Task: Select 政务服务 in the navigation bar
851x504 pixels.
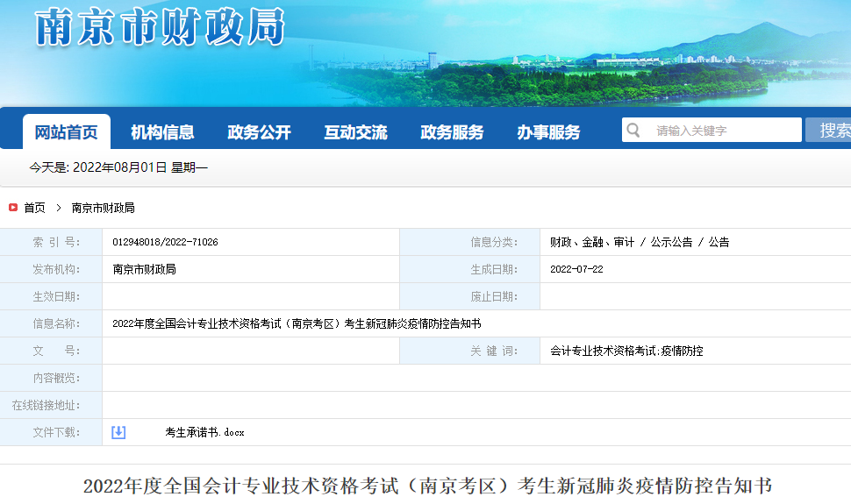Action: pos(452,132)
